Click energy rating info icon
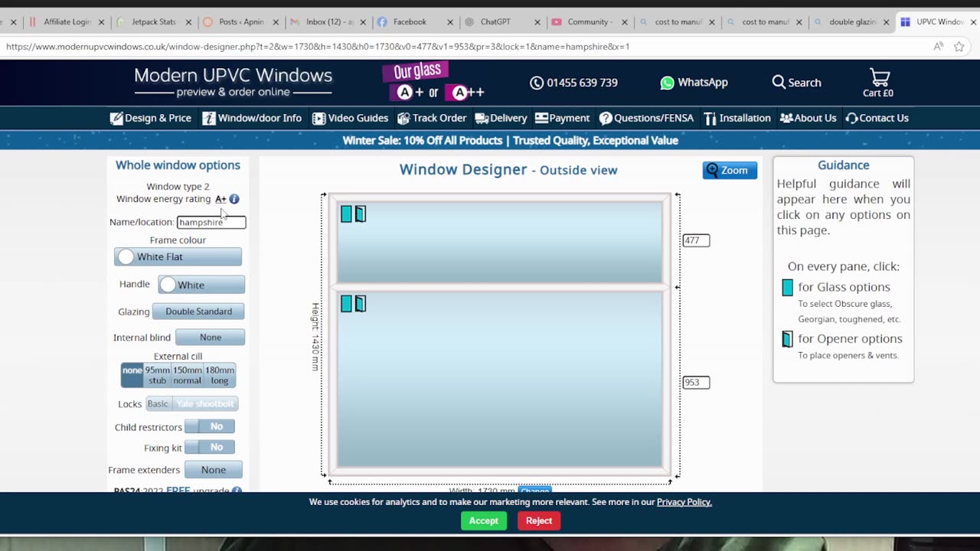 pos(234,199)
